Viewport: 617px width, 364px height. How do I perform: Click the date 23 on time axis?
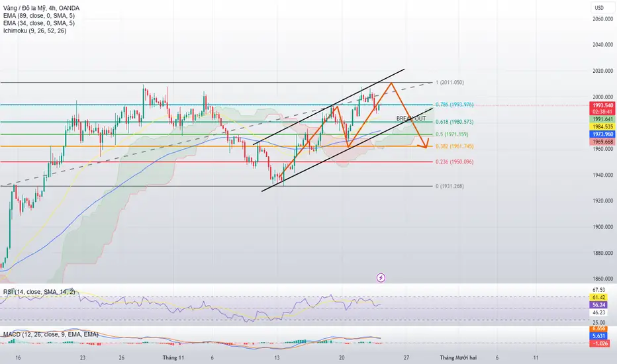(x=83, y=357)
